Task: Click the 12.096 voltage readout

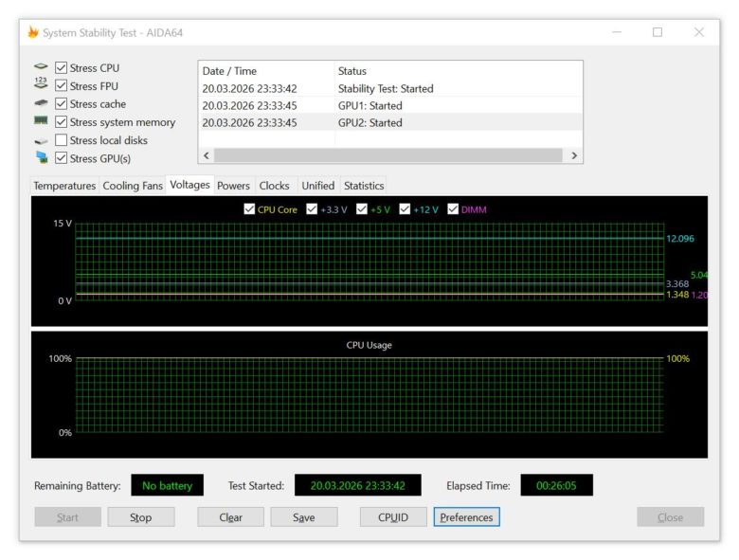Action: 680,239
